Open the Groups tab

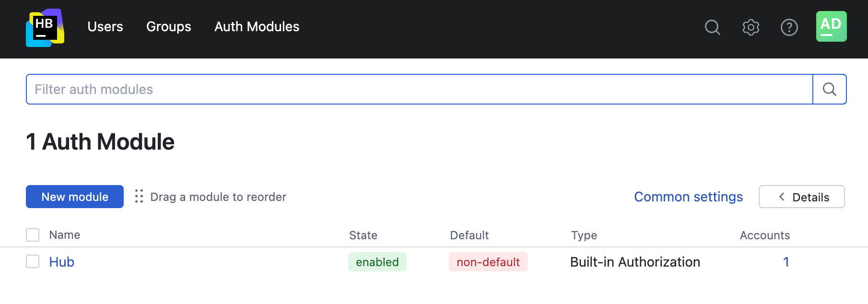pos(168,27)
